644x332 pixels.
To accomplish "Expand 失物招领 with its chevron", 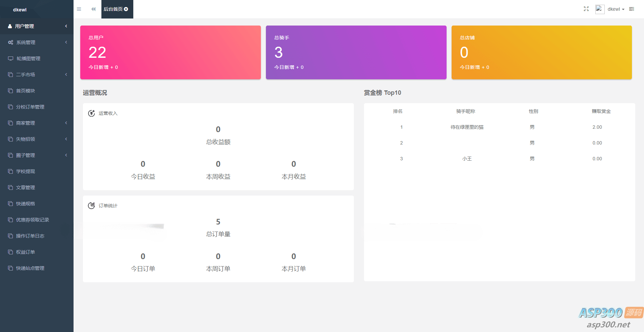I will [x=66, y=139].
